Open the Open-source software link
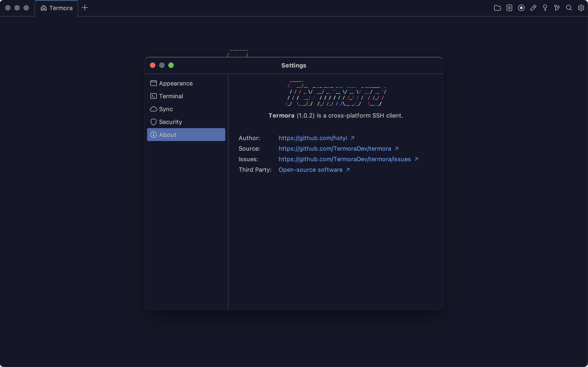Viewport: 588px width, 367px height. [310, 170]
